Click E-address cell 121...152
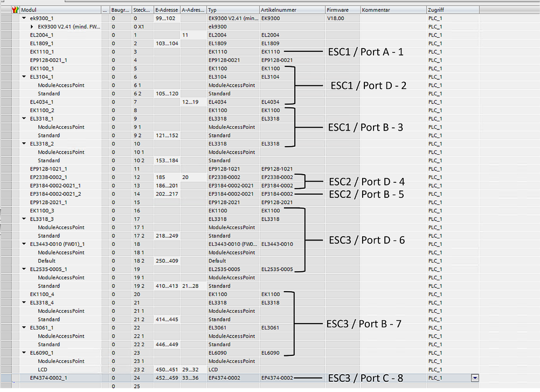Screen dimensions: 540x392 pyautogui.click(x=167, y=135)
